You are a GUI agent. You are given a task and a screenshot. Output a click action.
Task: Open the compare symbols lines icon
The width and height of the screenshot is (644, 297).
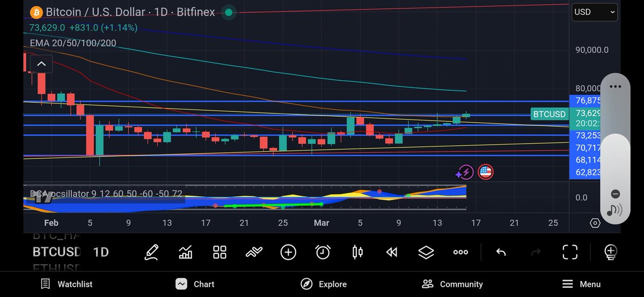click(253, 252)
